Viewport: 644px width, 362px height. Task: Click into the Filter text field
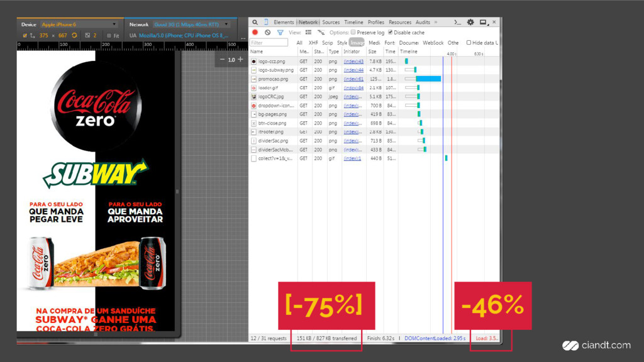pos(269,43)
